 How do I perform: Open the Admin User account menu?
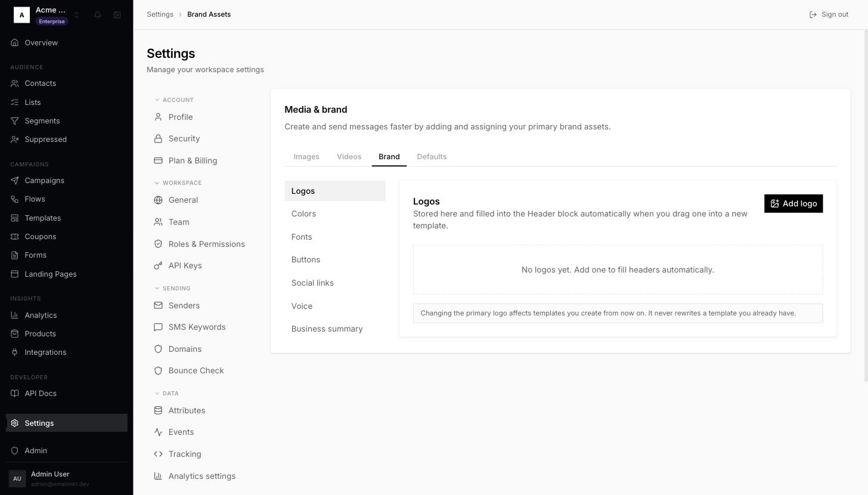point(67,478)
